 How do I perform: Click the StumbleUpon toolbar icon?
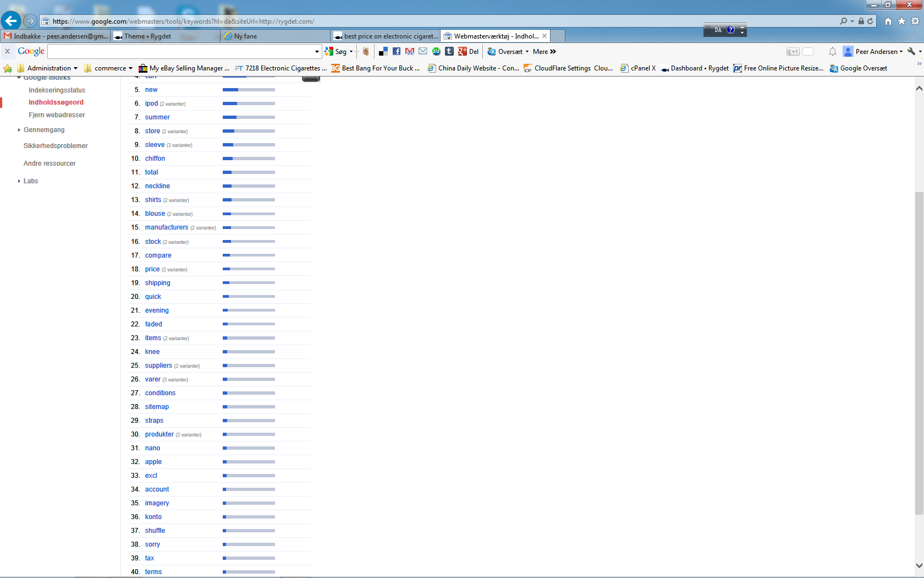click(436, 51)
